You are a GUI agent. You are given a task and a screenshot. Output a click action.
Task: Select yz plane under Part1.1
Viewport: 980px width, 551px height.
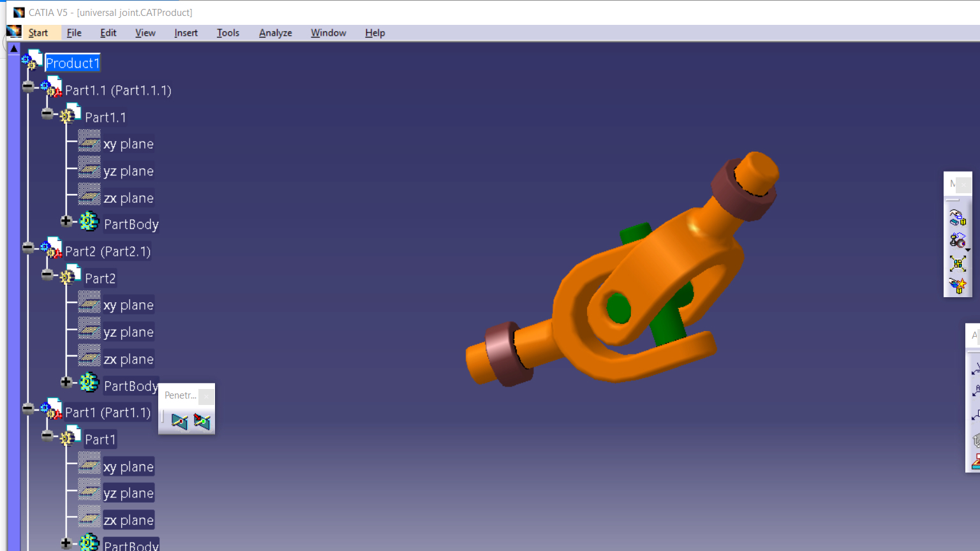point(128,171)
